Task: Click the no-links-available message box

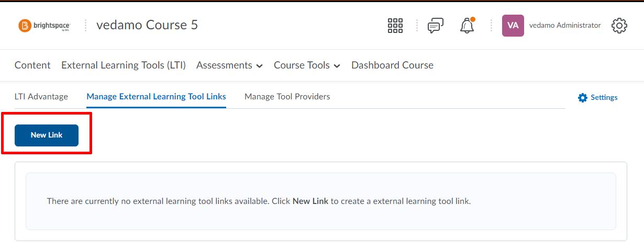Action: (321, 201)
